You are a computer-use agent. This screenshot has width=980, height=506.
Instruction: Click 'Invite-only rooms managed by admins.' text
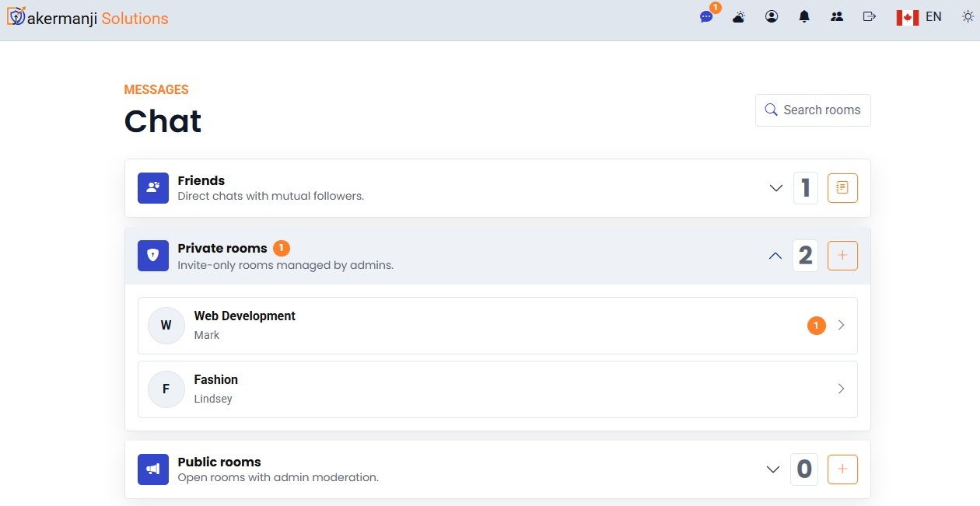(285, 265)
